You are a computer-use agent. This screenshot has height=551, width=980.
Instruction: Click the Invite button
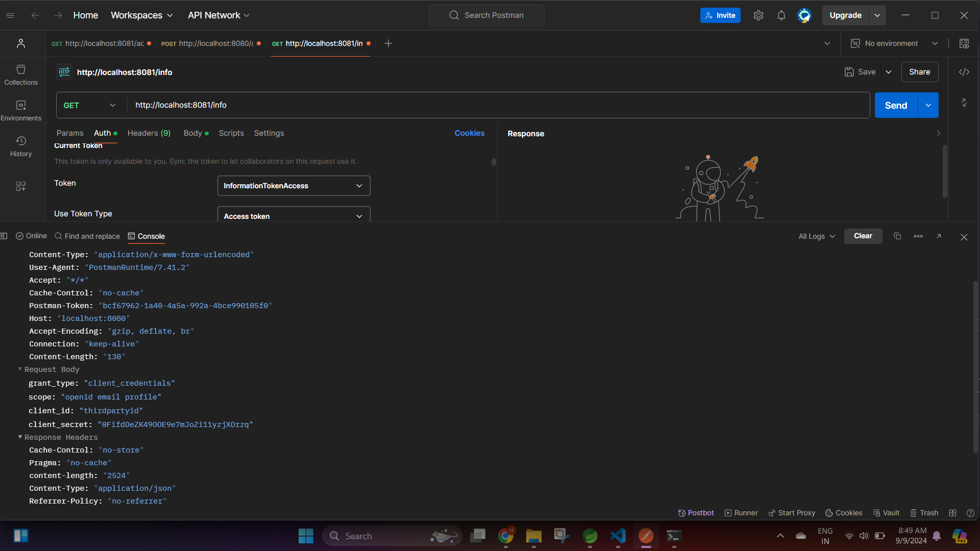pos(720,15)
